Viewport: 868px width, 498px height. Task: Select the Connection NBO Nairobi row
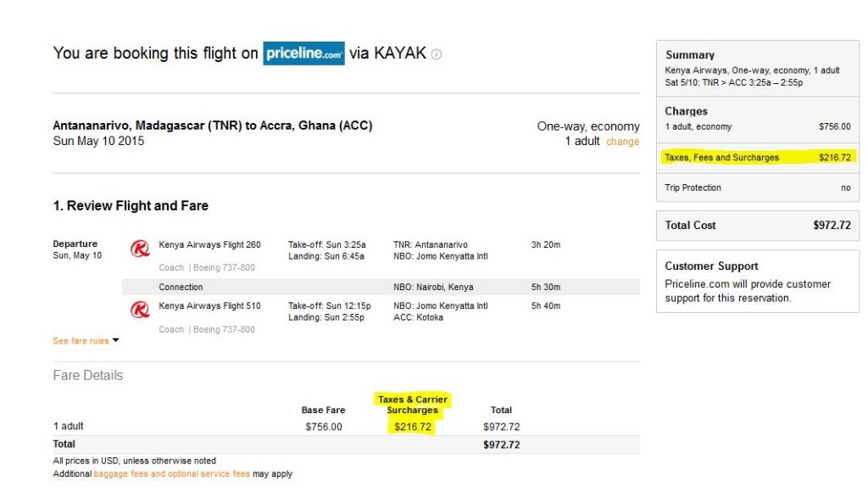pyautogui.click(x=381, y=287)
